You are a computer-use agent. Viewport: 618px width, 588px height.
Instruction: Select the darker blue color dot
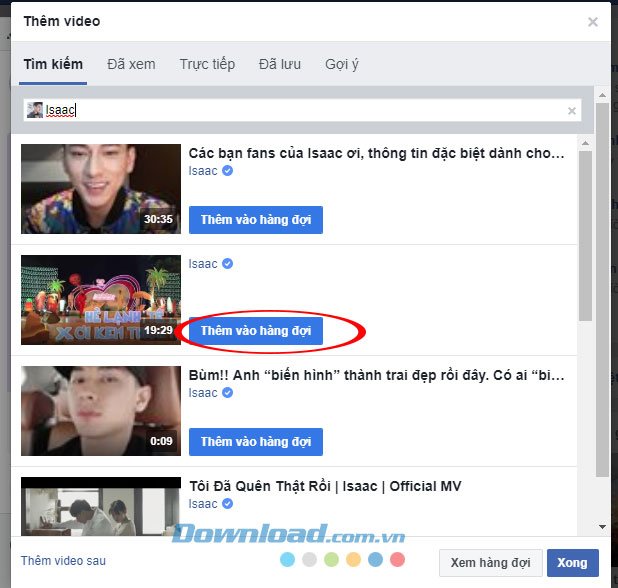[x=375, y=560]
